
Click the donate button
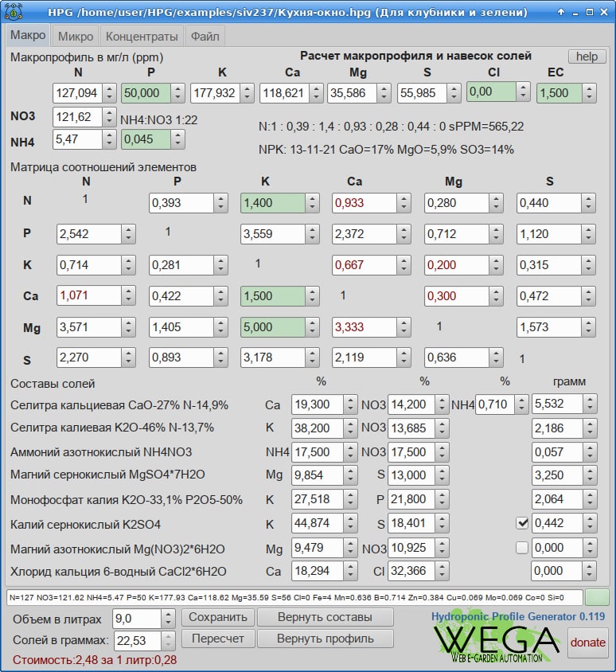(587, 643)
